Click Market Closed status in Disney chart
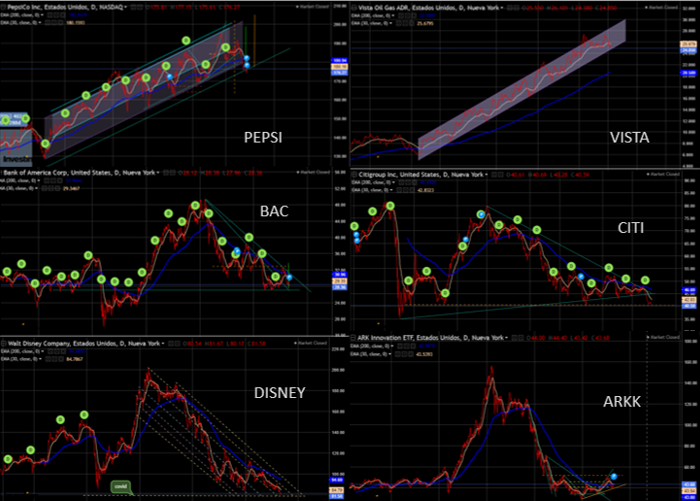700x501 pixels. (x=311, y=343)
